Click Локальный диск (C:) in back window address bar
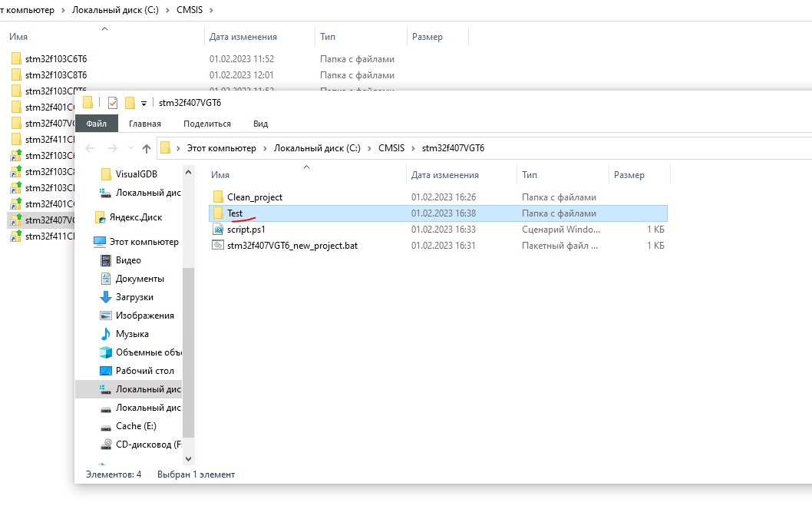The image size is (812, 519). [x=115, y=10]
